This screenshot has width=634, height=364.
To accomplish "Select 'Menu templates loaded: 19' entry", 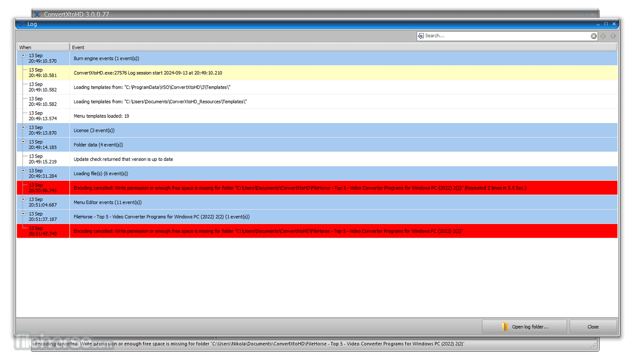I will click(101, 116).
